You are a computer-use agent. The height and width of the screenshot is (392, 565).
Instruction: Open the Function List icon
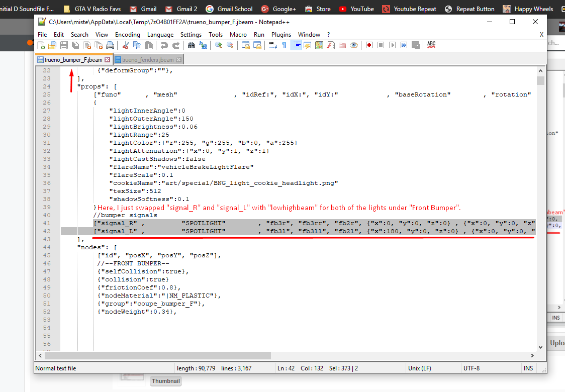[x=330, y=45]
